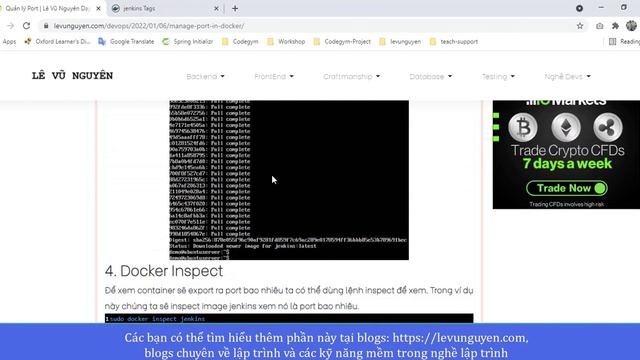The width and height of the screenshot is (640, 360).
Task: Expand the Craftmanship menu
Action: [x=351, y=76]
